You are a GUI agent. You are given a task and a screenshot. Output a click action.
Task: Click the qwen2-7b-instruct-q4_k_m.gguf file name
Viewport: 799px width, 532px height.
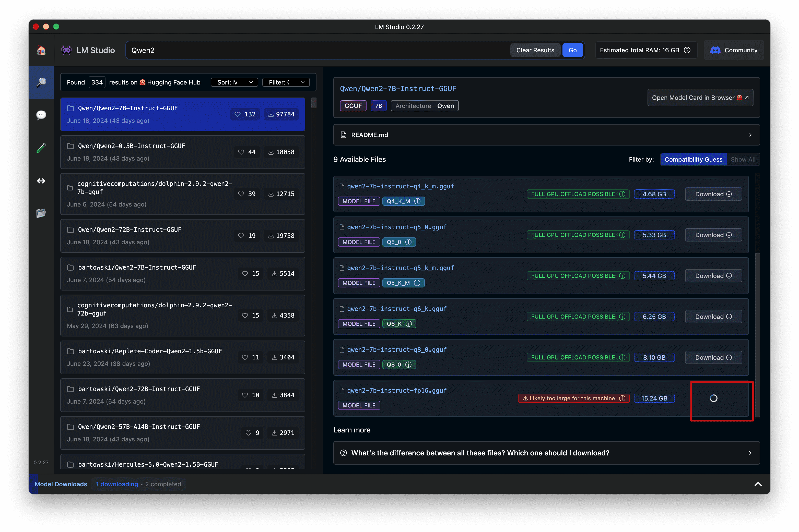point(400,186)
